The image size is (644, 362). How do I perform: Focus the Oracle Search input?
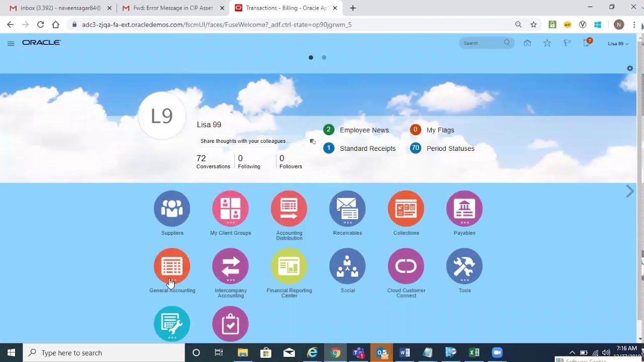point(482,43)
